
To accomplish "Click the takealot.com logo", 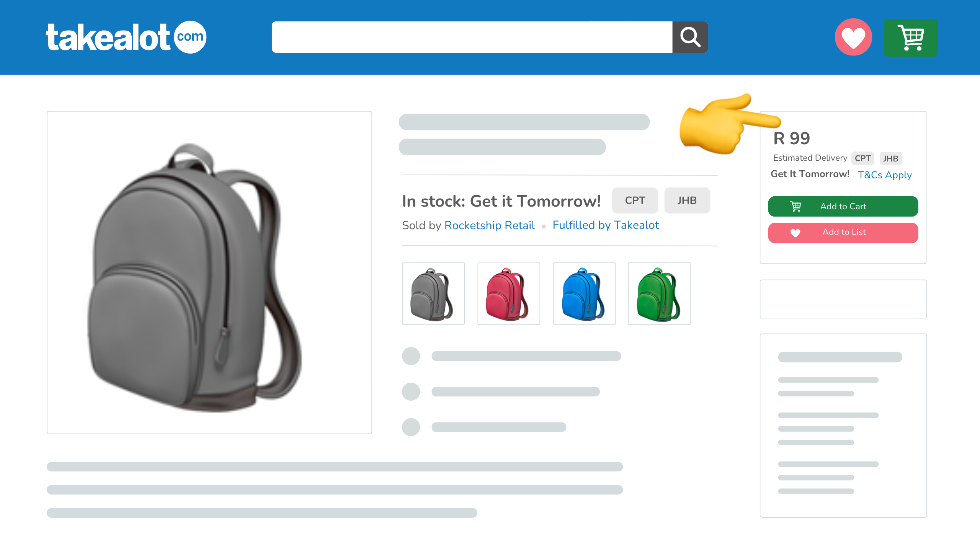I will (x=126, y=37).
